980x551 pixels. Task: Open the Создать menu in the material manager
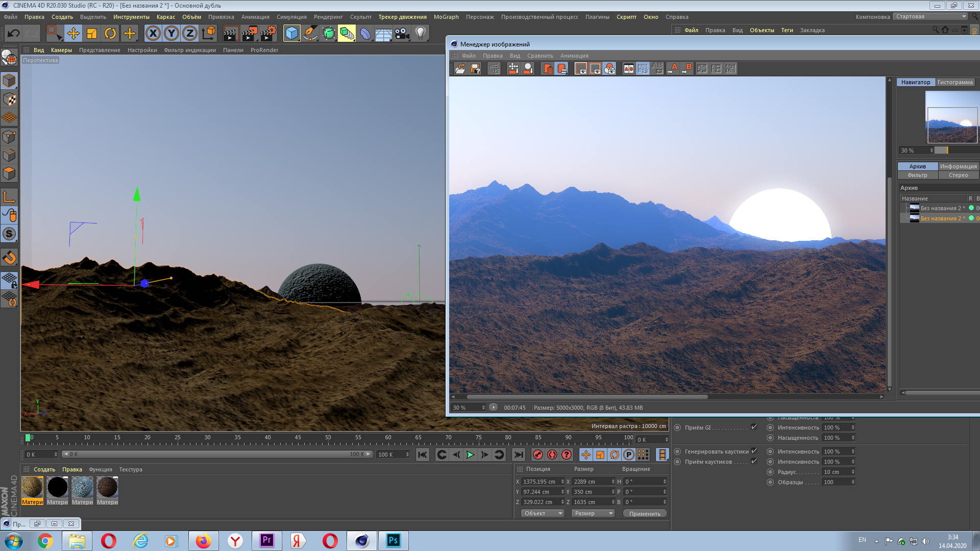(44, 469)
